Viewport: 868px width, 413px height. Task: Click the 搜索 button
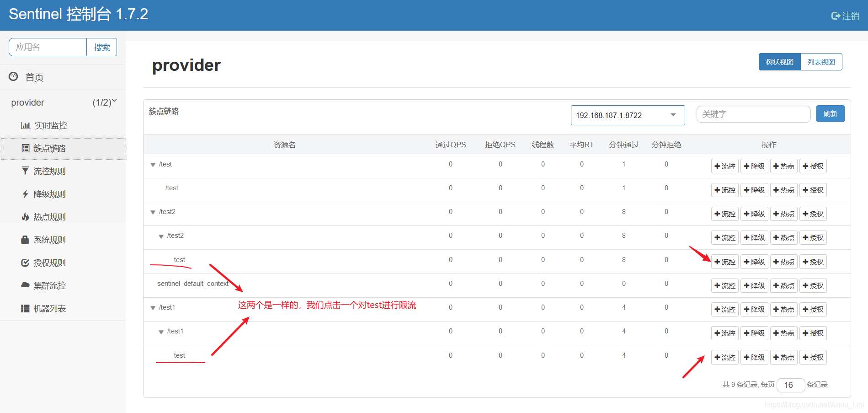point(101,47)
